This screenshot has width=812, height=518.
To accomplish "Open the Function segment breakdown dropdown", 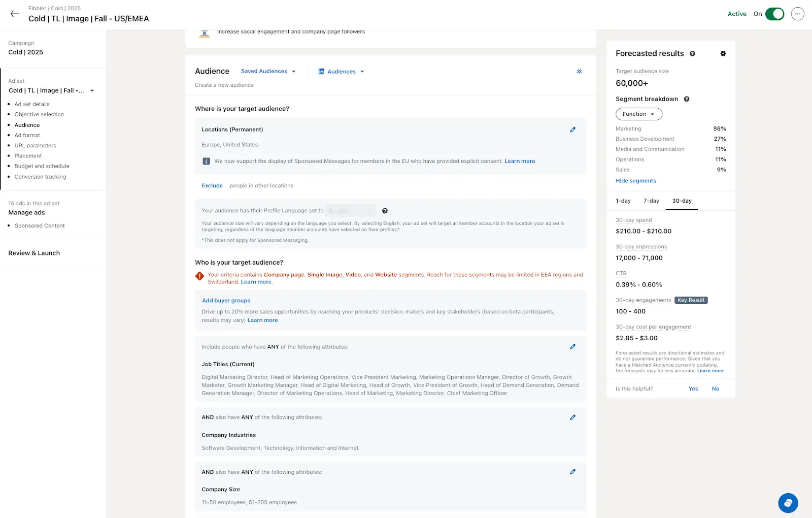I will tap(638, 114).
